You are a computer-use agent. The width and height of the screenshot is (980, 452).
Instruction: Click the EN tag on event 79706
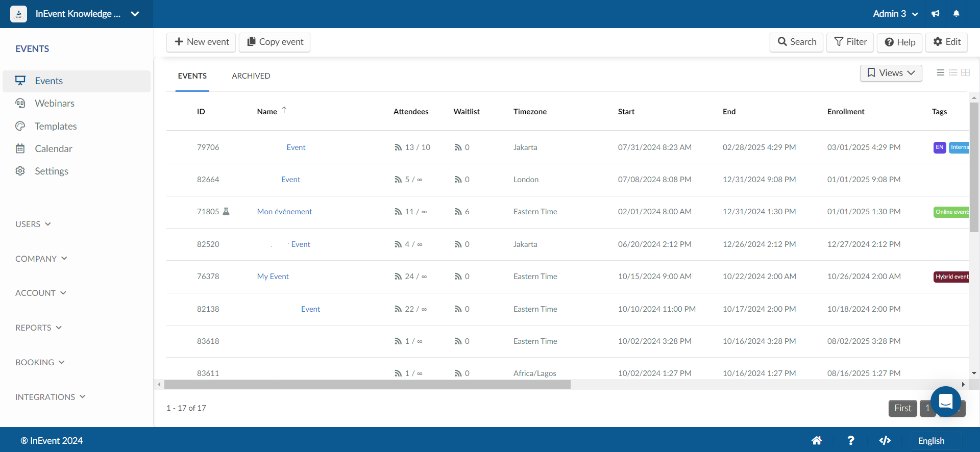940,147
